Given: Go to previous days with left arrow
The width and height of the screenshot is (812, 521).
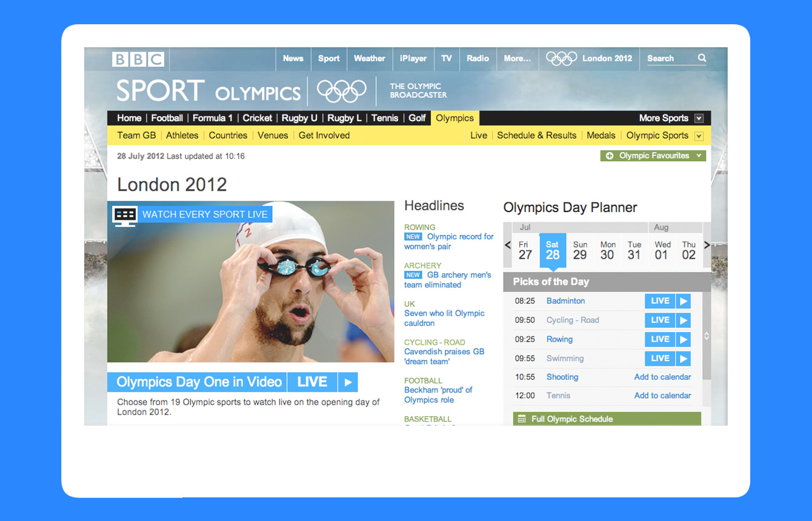Looking at the screenshot, I should pos(508,245).
